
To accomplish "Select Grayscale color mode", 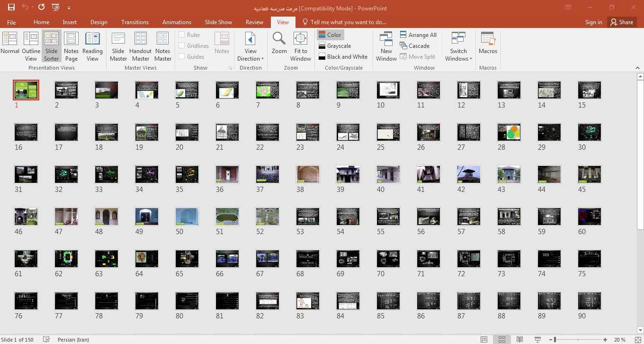I will (334, 45).
